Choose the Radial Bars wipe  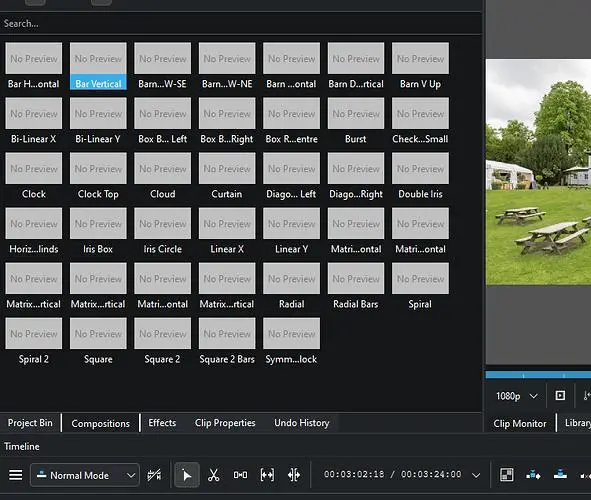point(356,286)
